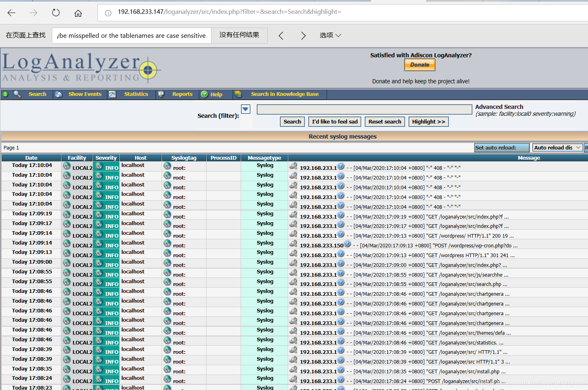Image resolution: width=588 pixels, height=390 pixels.
Task: Click the browser forward arrow
Action: [33, 13]
